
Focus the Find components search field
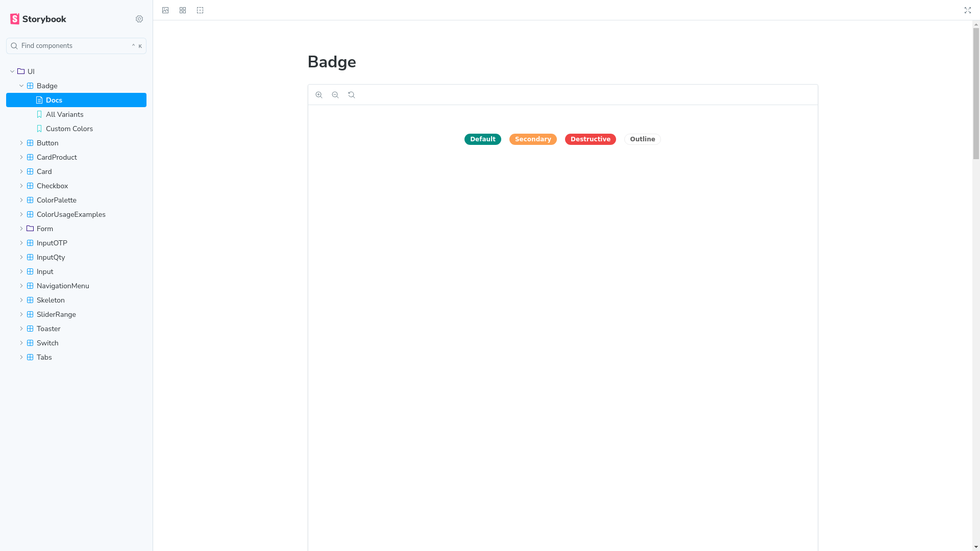pyautogui.click(x=76, y=46)
